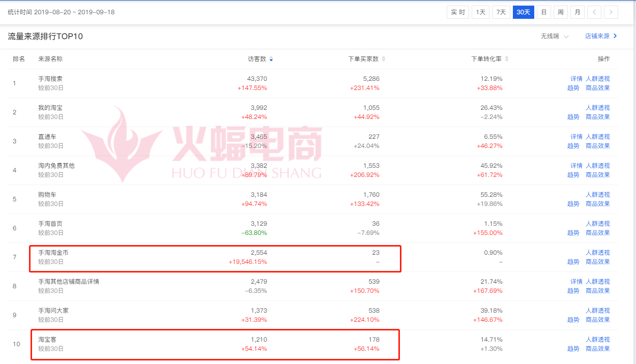Select the 1天 time range

pyautogui.click(x=480, y=12)
